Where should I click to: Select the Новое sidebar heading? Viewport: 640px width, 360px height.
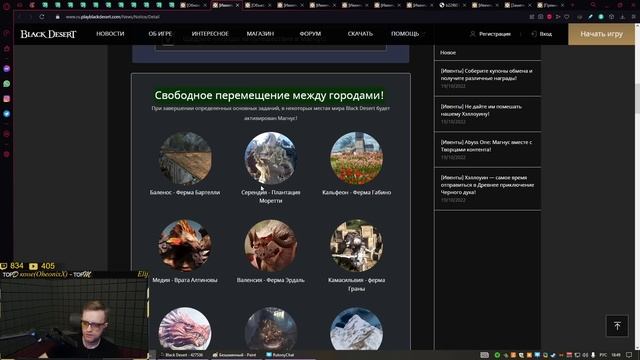tap(448, 53)
